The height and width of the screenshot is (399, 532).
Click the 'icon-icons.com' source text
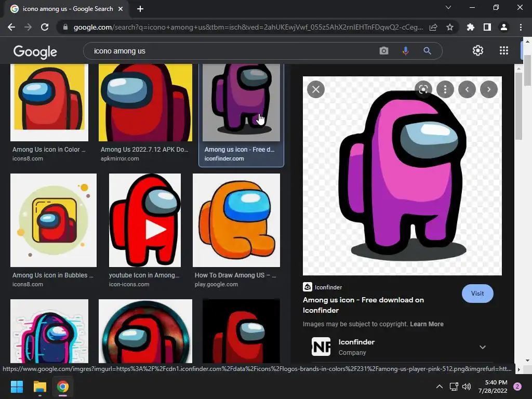(x=129, y=284)
